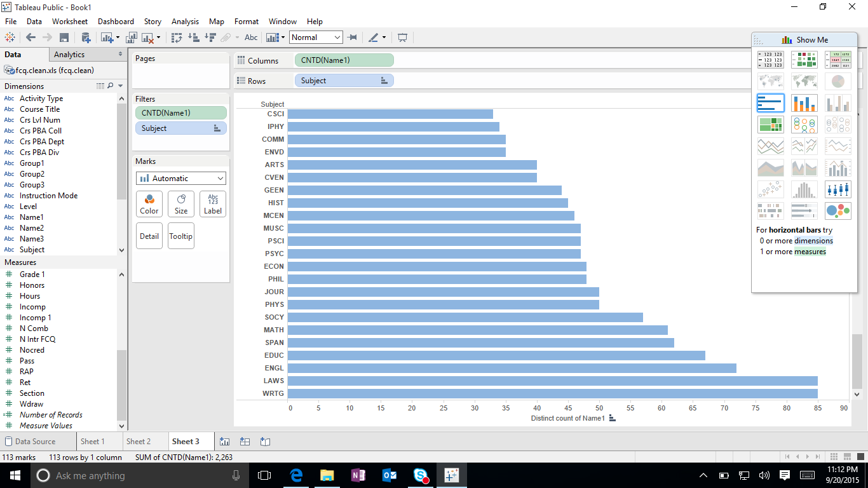Click the New Story tab icon at bottom
Image resolution: width=868 pixels, height=488 pixels.
click(x=265, y=441)
